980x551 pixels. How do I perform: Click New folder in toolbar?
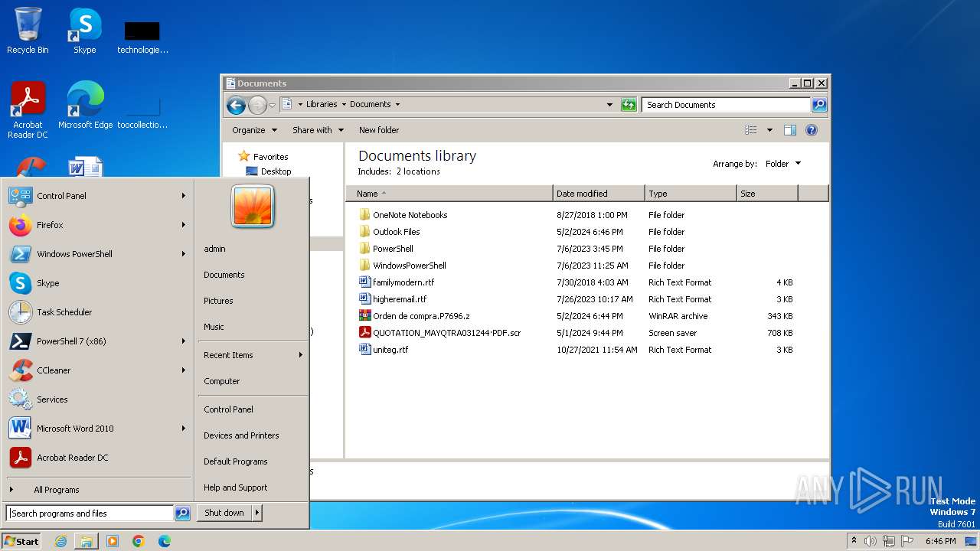coord(379,130)
